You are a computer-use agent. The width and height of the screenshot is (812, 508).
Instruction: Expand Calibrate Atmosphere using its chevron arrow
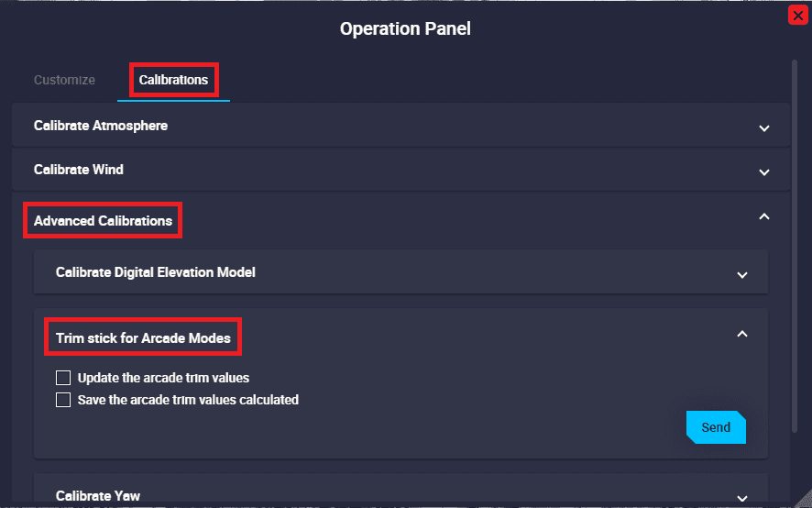tap(764, 128)
